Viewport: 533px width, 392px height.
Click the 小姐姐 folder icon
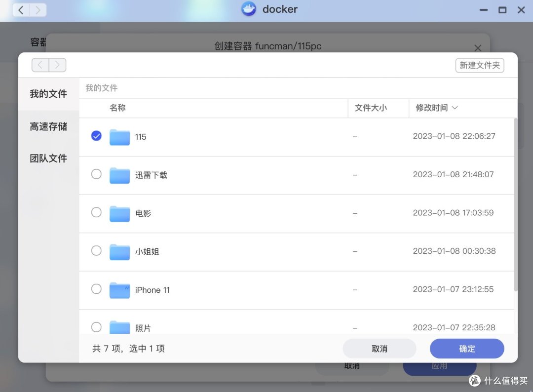click(x=119, y=251)
